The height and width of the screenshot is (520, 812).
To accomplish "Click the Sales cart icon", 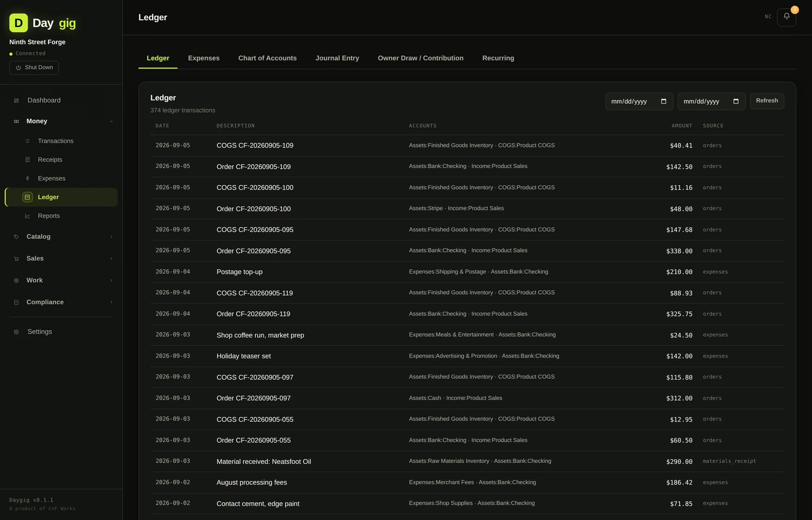I will pyautogui.click(x=17, y=259).
